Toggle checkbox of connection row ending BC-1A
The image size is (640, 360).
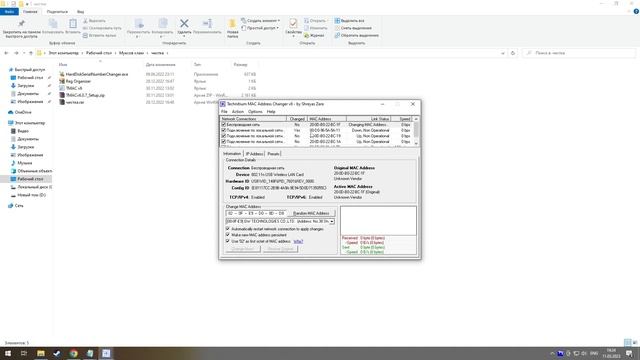223,142
